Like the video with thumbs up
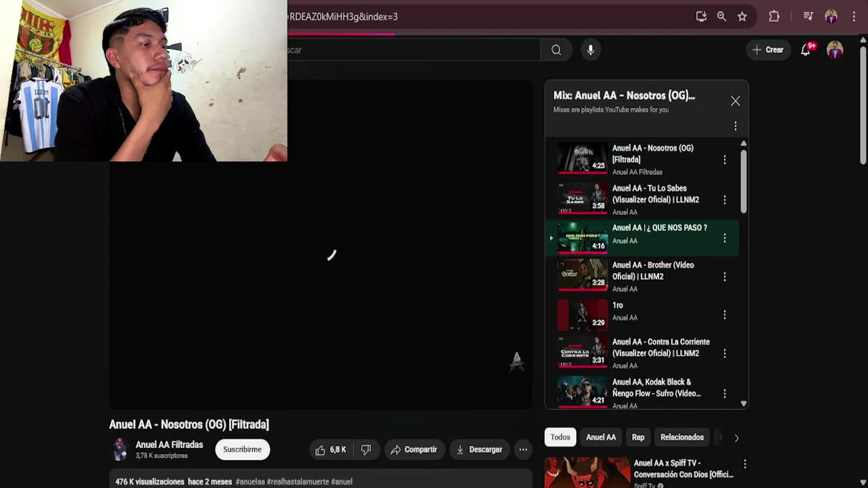 [331, 449]
